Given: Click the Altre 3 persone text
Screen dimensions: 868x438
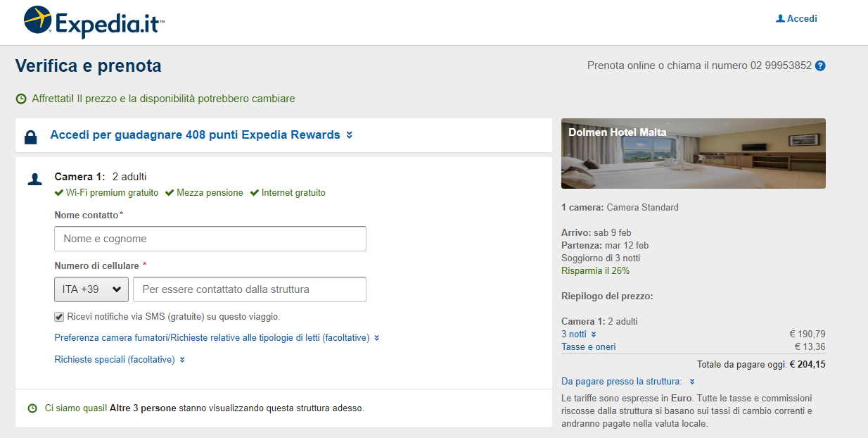Looking at the screenshot, I should (143, 408).
